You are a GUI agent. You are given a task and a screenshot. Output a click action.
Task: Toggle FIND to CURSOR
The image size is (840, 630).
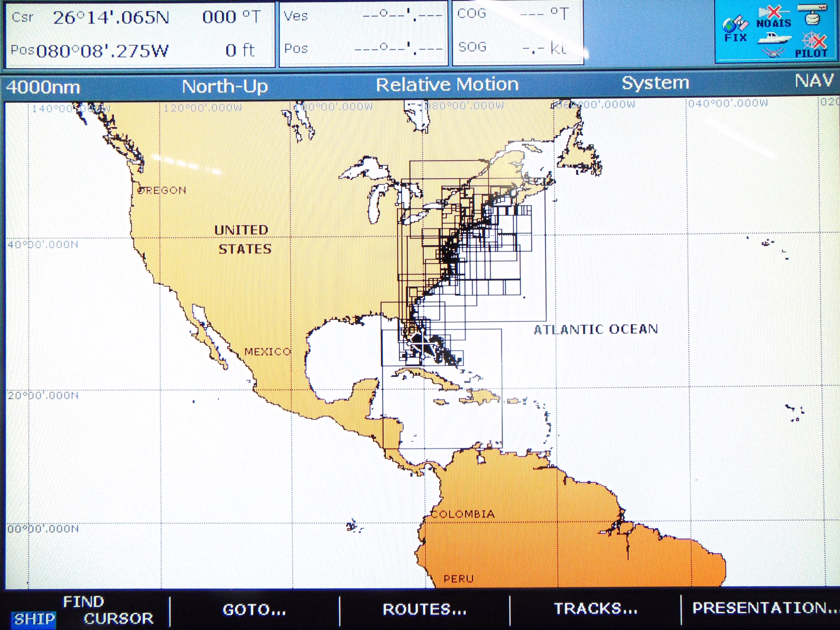(118, 619)
